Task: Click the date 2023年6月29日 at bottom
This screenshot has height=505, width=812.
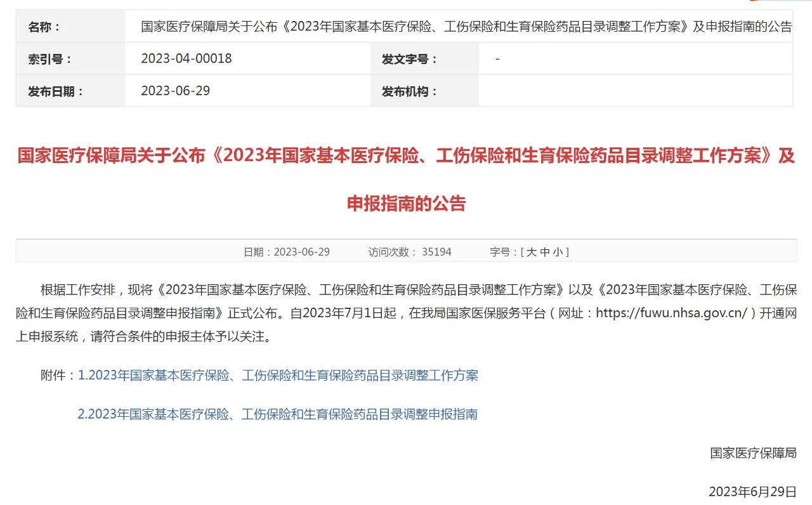Action: [752, 492]
